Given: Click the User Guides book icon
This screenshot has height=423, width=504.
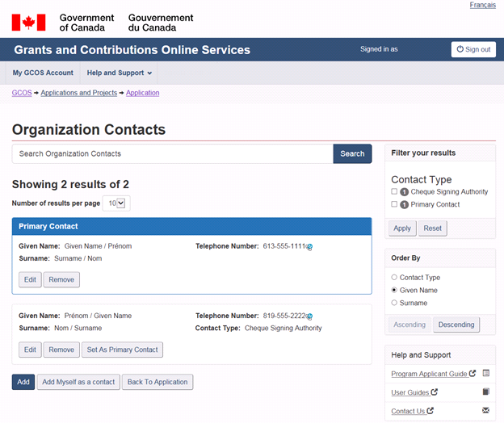Looking at the screenshot, I should [x=485, y=392].
